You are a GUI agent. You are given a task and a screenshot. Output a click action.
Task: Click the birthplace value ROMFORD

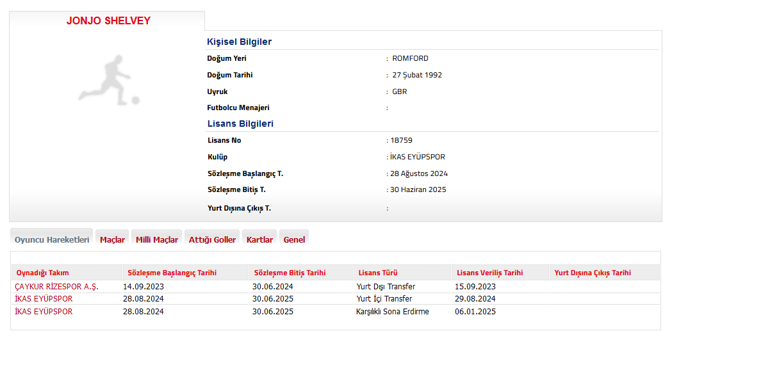(410, 58)
